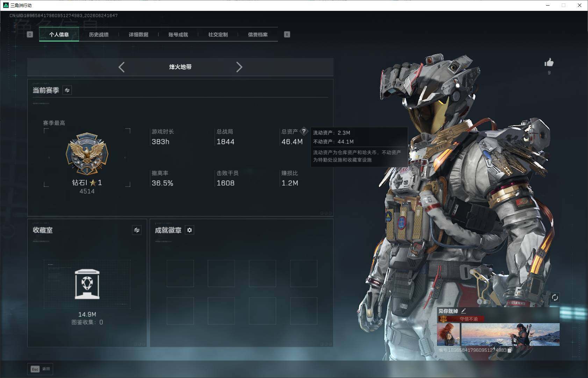Open the 信誉档案 tab
The height and width of the screenshot is (378, 588).
[258, 35]
